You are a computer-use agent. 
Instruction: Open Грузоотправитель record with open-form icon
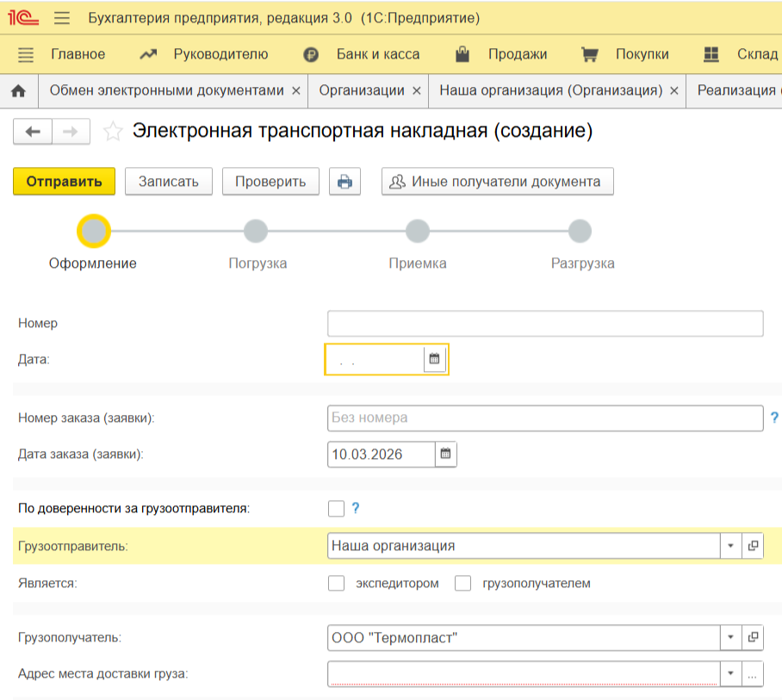coord(752,545)
